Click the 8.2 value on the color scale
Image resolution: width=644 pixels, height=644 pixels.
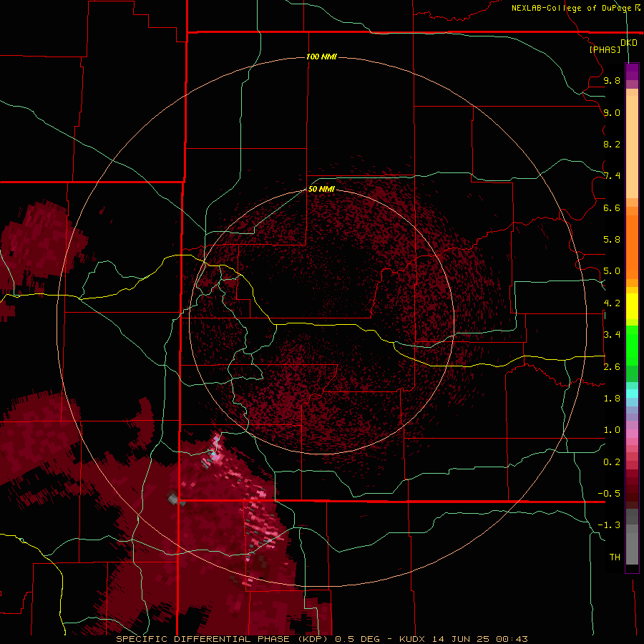612,144
